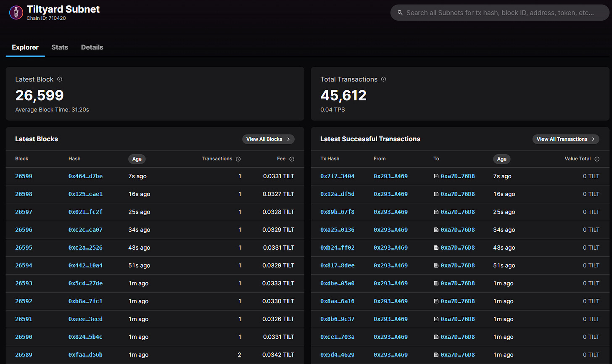The height and width of the screenshot is (364, 612).
Task: Click the Chain ID: 710420 text
Action: tap(46, 18)
